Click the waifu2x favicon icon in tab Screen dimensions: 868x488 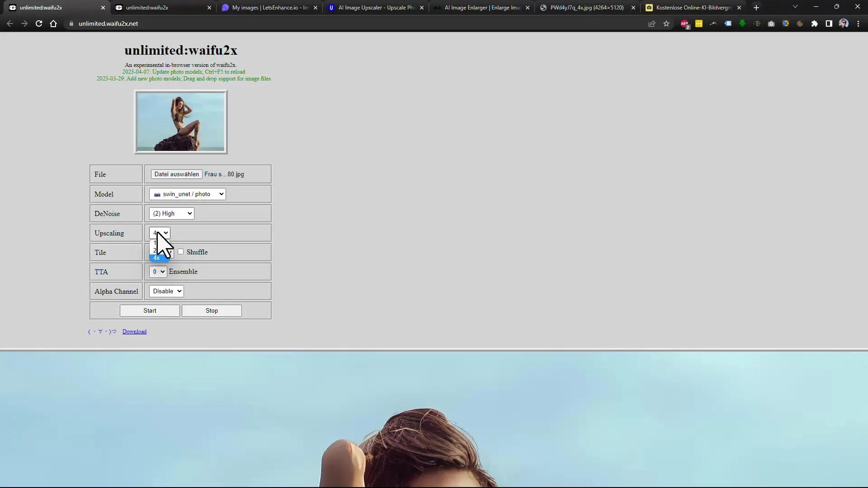[13, 7]
